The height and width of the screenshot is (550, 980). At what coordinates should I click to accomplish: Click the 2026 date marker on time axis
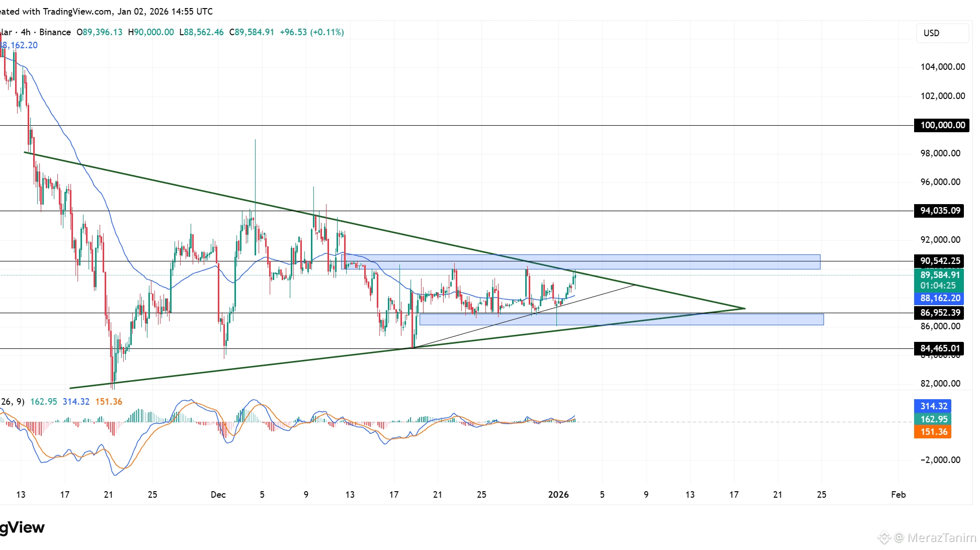pyautogui.click(x=558, y=495)
